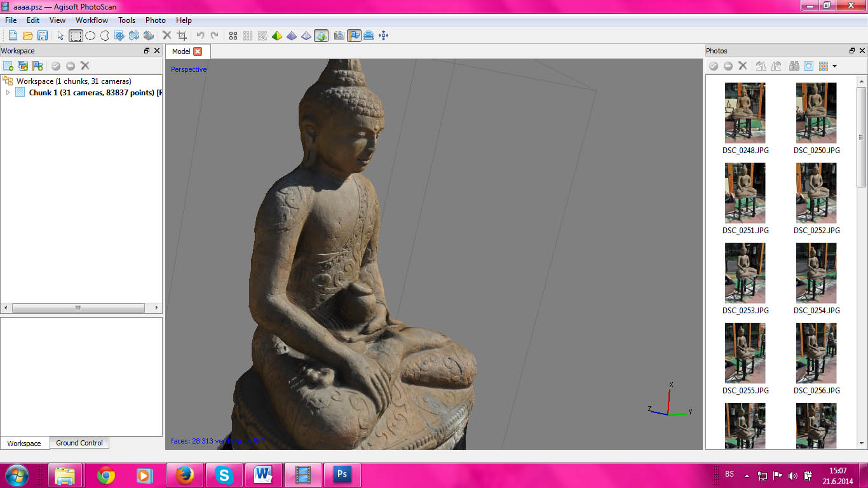Toggle the Show Cameras button
This screenshot has width=868, height=488.
(339, 36)
